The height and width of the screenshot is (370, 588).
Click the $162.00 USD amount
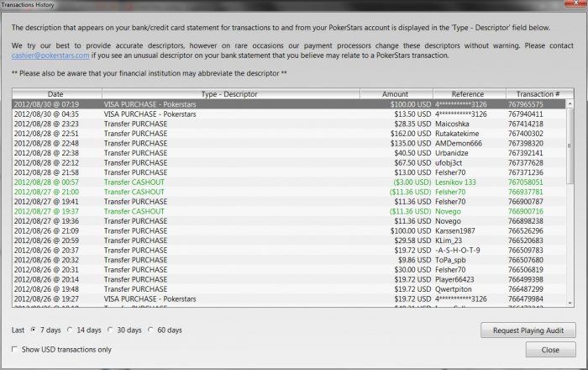tap(411, 133)
